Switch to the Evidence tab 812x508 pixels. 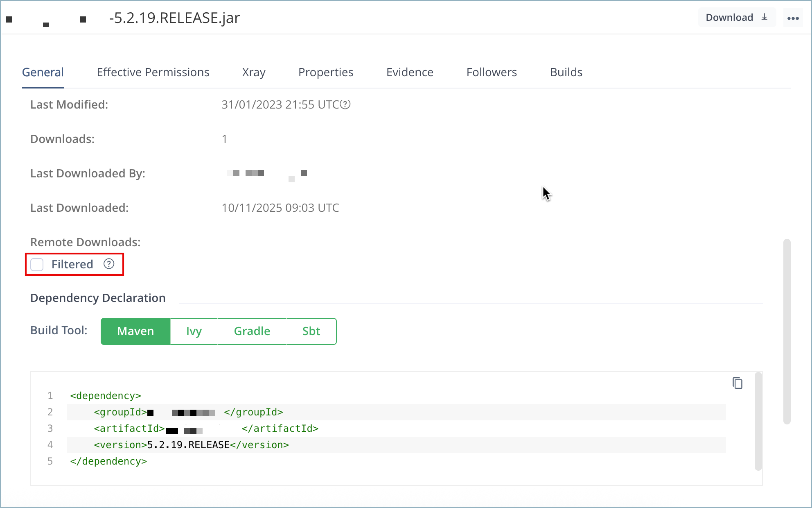[410, 72]
